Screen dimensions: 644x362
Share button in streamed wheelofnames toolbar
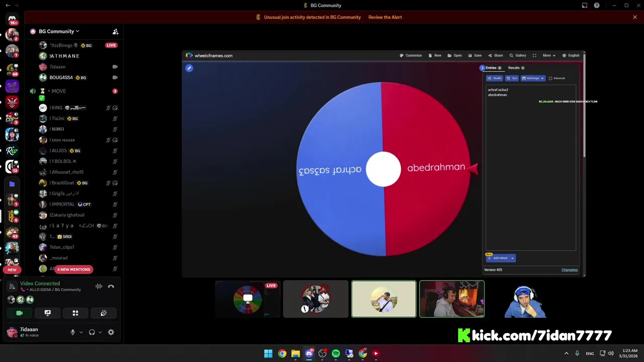pyautogui.click(x=495, y=55)
